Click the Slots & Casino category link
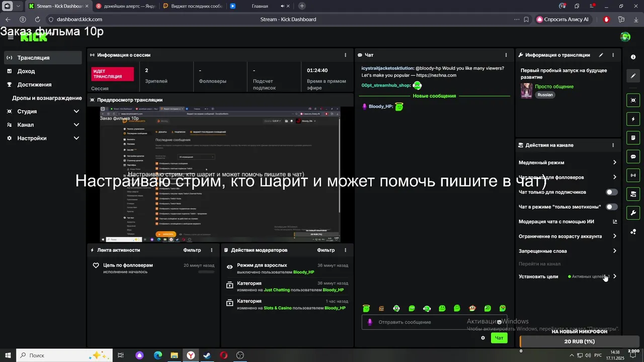 [277, 308]
